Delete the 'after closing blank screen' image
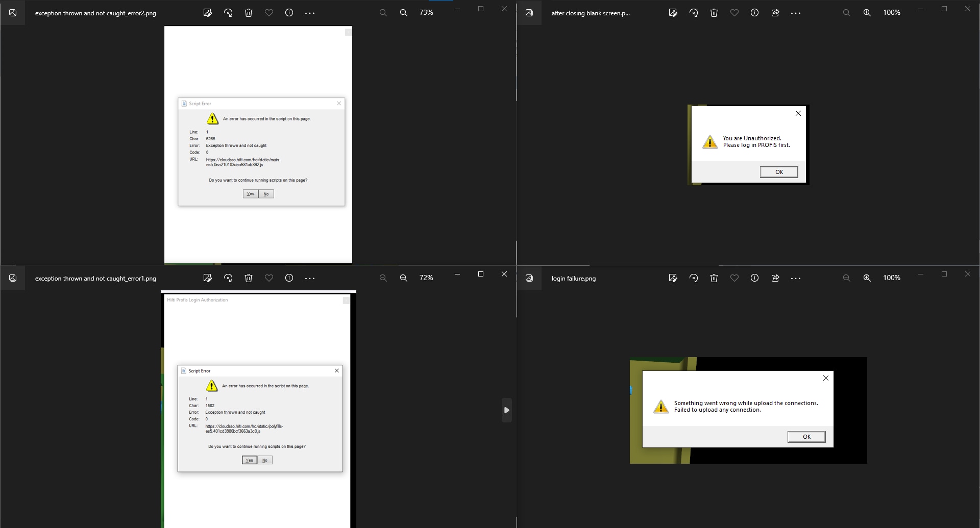The height and width of the screenshot is (528, 980). (x=714, y=13)
